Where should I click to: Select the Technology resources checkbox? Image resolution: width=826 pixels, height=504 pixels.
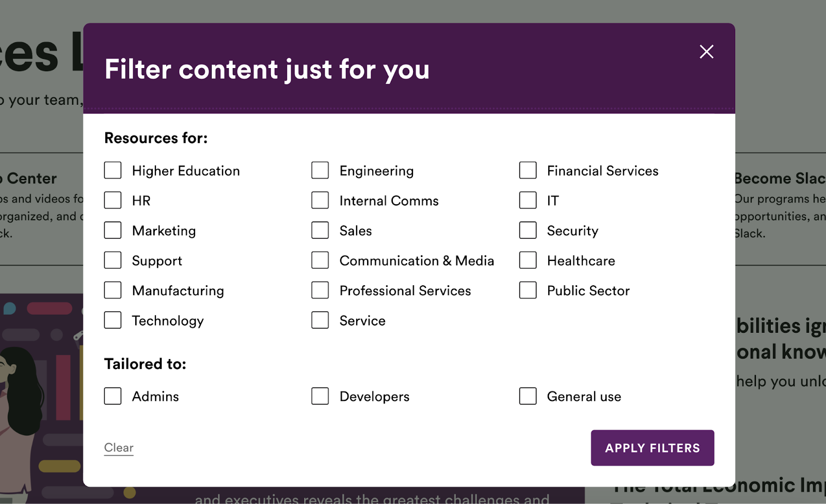click(x=113, y=320)
